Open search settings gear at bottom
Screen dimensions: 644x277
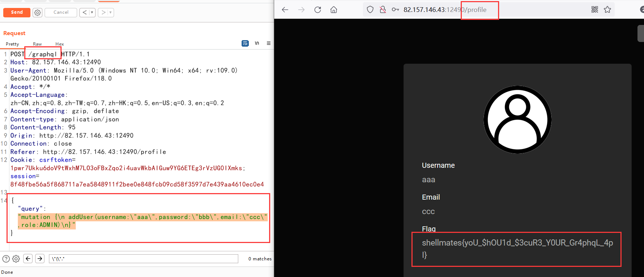(x=16, y=259)
